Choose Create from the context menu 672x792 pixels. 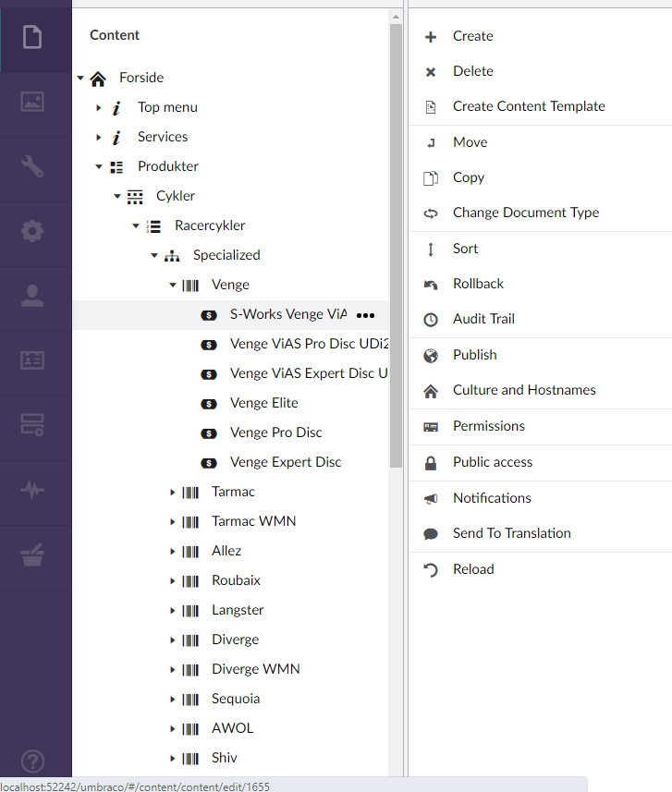(472, 36)
